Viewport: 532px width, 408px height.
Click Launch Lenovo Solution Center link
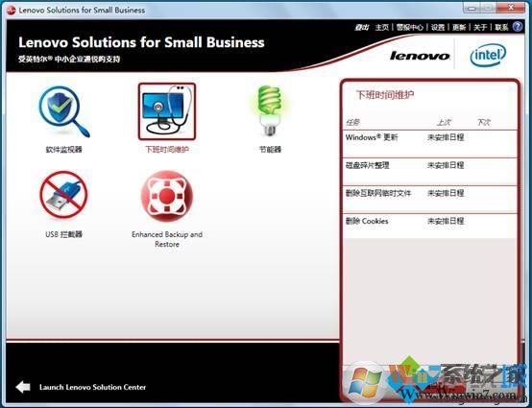point(92,387)
